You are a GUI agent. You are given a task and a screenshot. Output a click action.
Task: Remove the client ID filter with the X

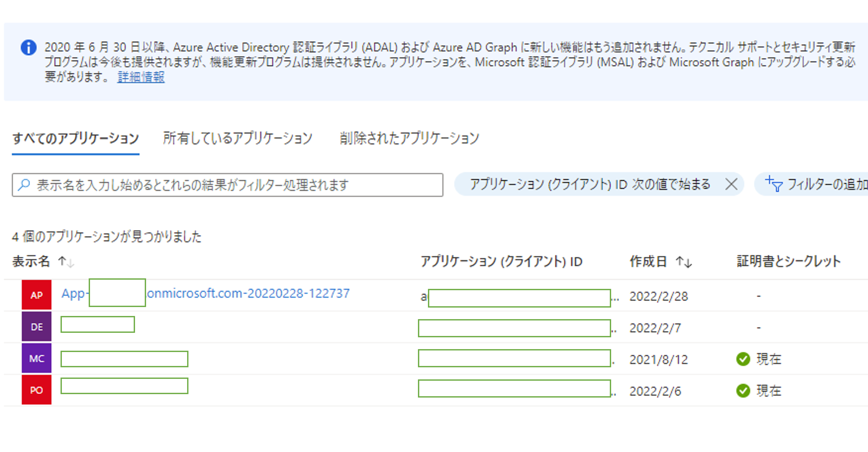pos(731,184)
